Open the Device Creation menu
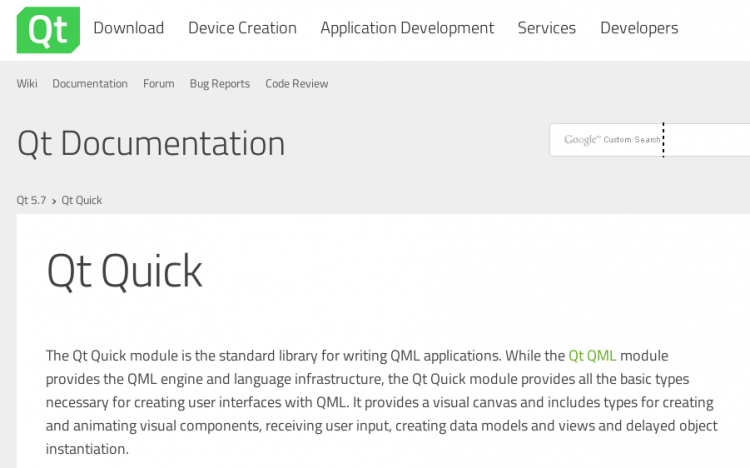This screenshot has height=468, width=750. 242,28
